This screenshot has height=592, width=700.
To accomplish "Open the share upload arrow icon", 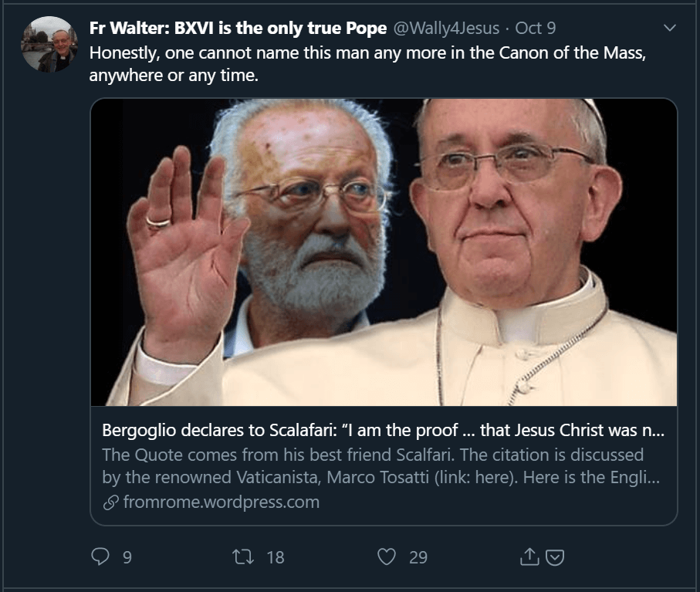I will (529, 556).
